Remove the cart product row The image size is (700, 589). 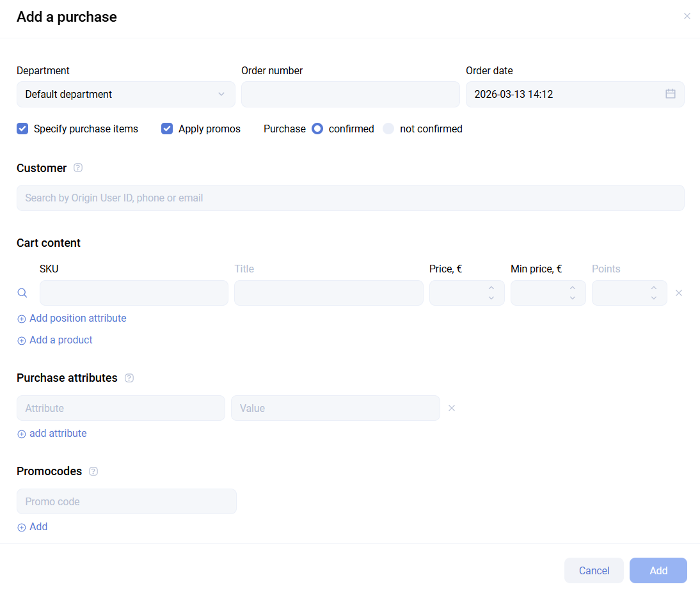[679, 293]
